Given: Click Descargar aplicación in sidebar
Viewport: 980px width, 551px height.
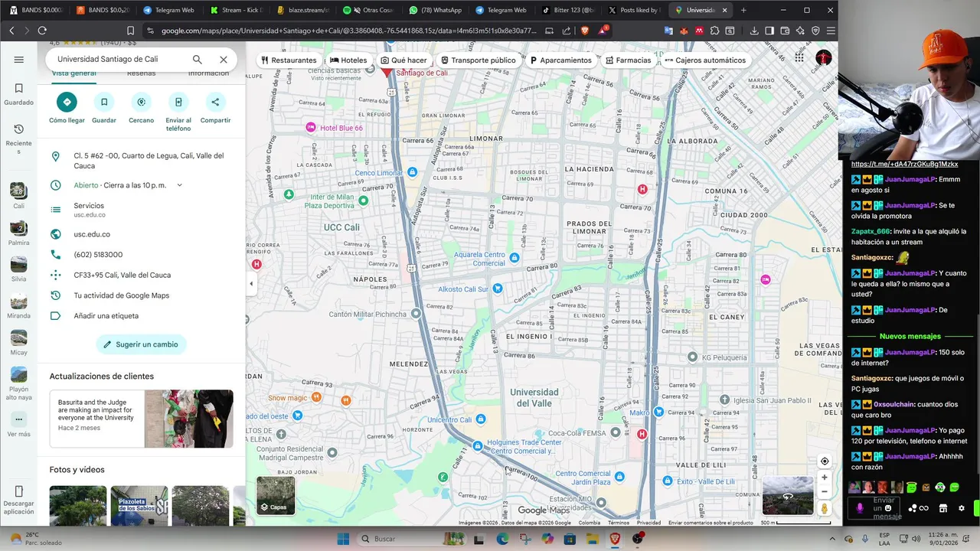Looking at the screenshot, I should pyautogui.click(x=19, y=500).
